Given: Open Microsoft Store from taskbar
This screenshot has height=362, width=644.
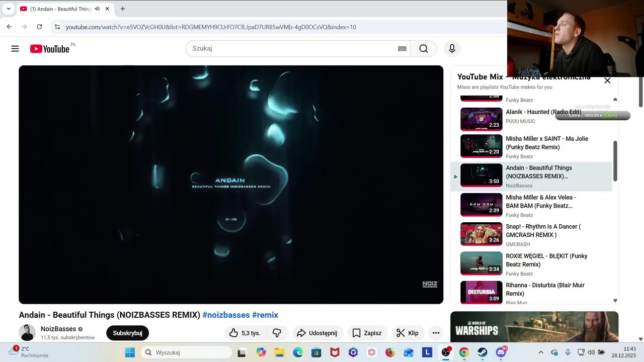Looking at the screenshot, I should click(316, 352).
